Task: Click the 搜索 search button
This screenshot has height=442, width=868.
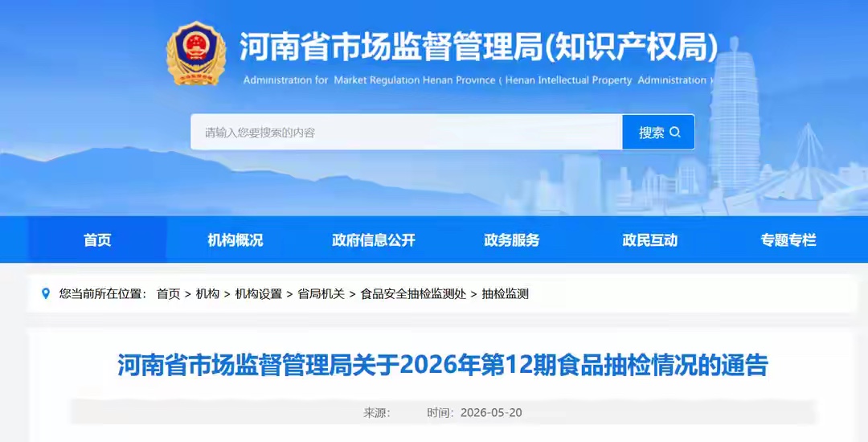Action: coord(658,133)
